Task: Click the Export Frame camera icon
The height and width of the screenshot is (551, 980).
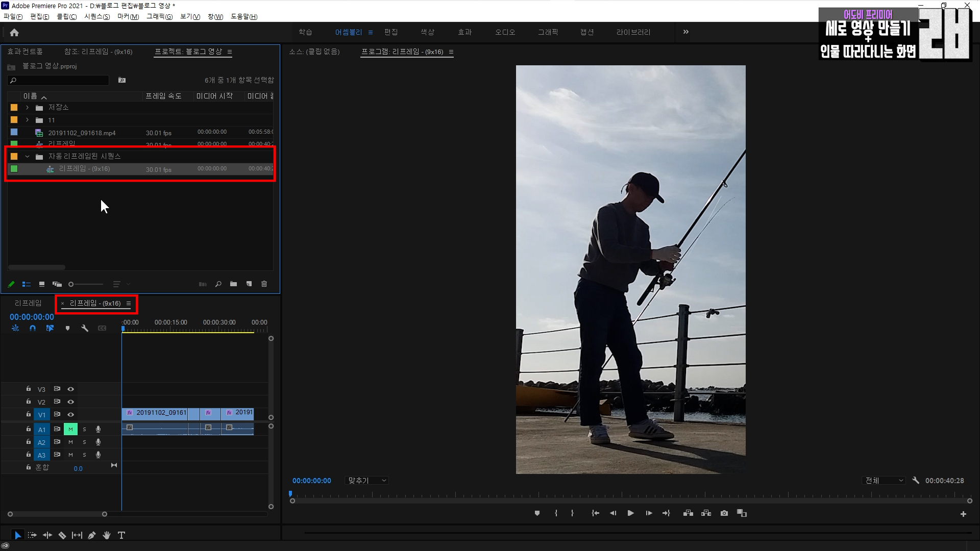Action: pos(724,513)
